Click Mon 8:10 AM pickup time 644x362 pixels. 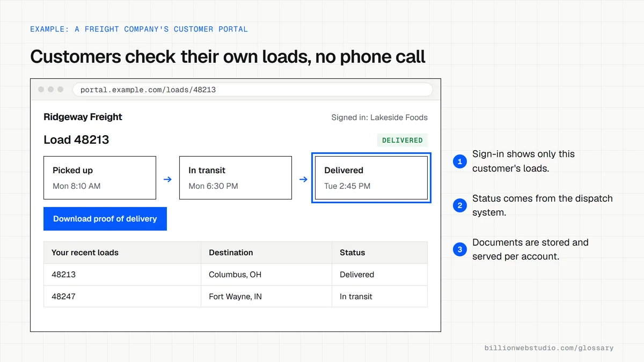coord(77,186)
